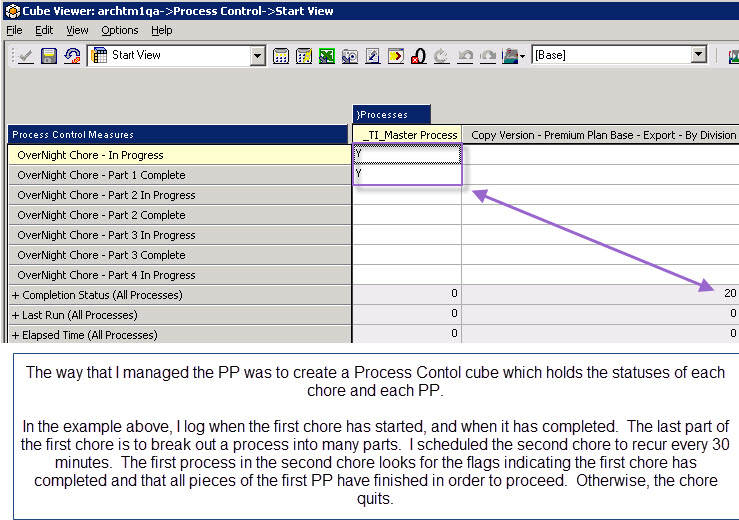Click the Save view floppy disk icon

(49, 56)
